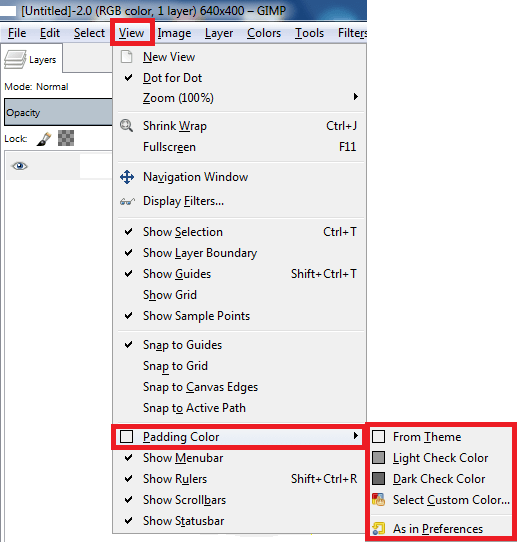Click the Shrink Wrap magnifier icon
This screenshot has height=542, width=517.
(126, 126)
